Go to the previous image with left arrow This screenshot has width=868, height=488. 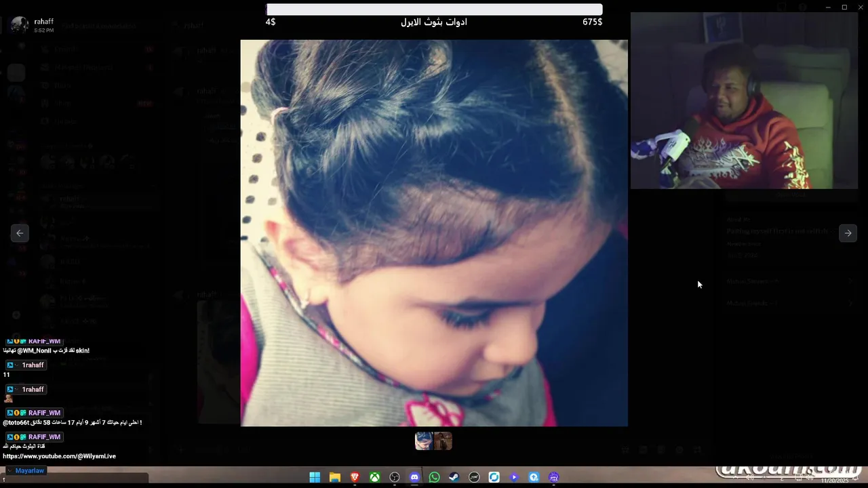pos(20,233)
